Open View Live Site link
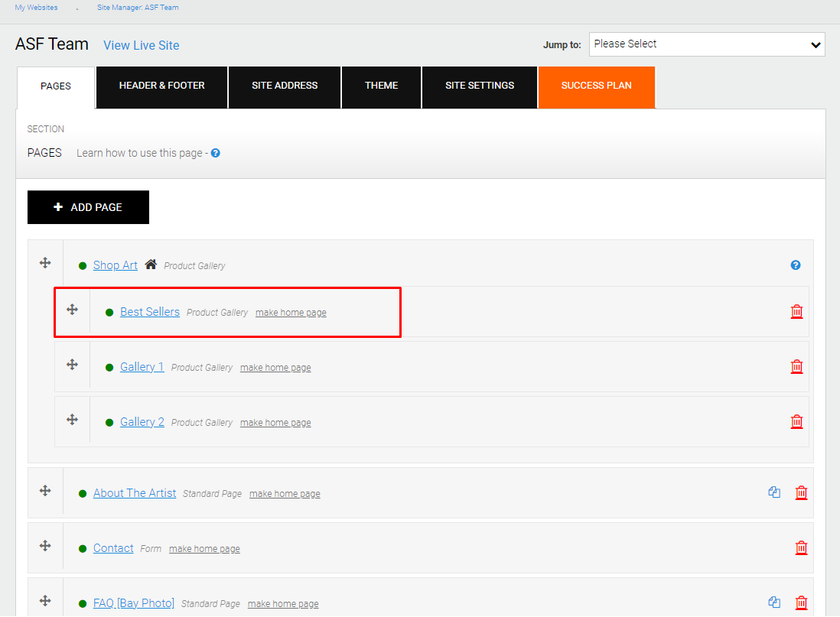Screen dimensions: 840x617 pyautogui.click(x=142, y=46)
